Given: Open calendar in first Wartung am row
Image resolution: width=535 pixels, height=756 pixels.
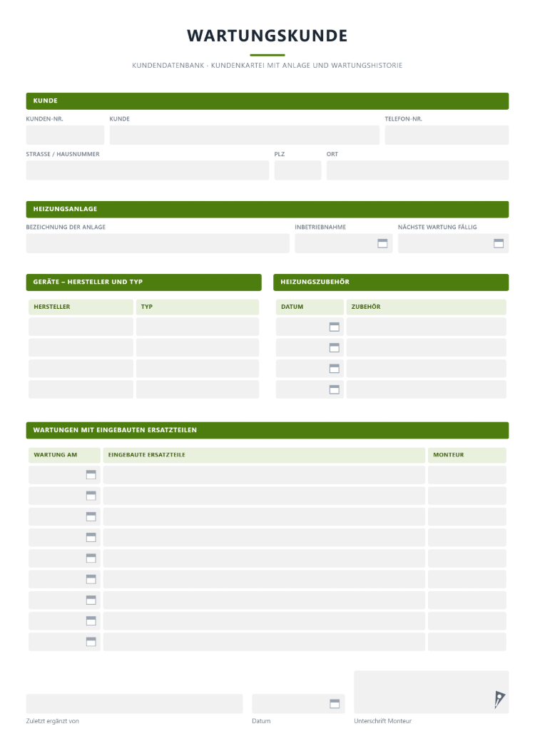Looking at the screenshot, I should point(91,474).
